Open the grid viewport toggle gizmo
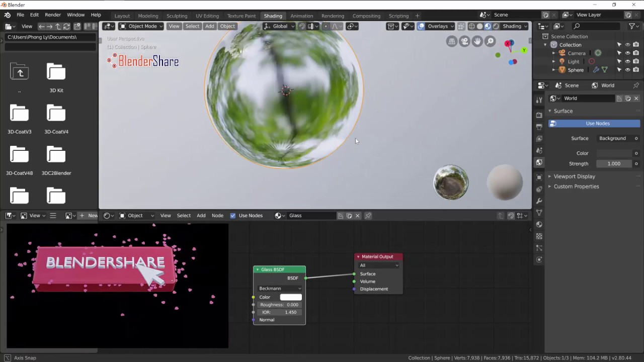644x362 pixels. coord(452,41)
